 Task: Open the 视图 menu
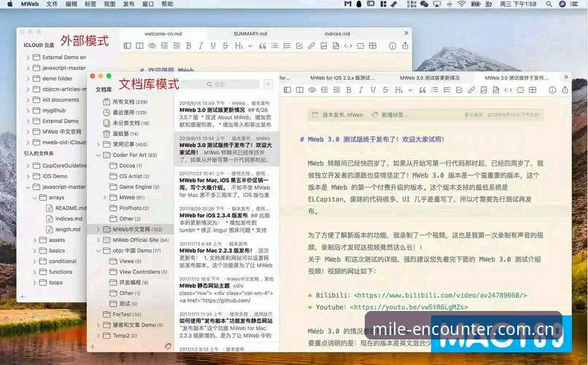109,4
